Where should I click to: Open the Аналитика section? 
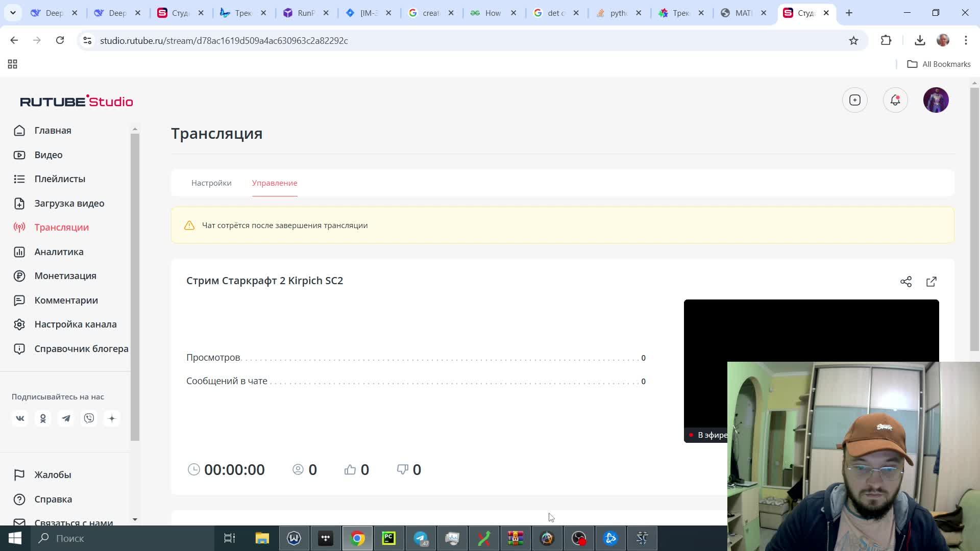point(59,252)
